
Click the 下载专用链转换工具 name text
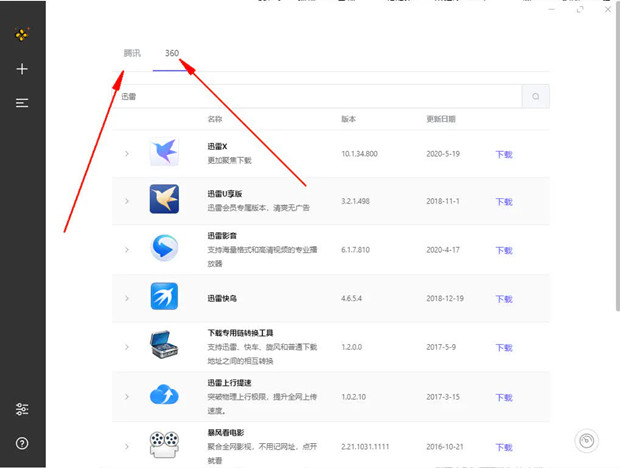click(x=240, y=333)
